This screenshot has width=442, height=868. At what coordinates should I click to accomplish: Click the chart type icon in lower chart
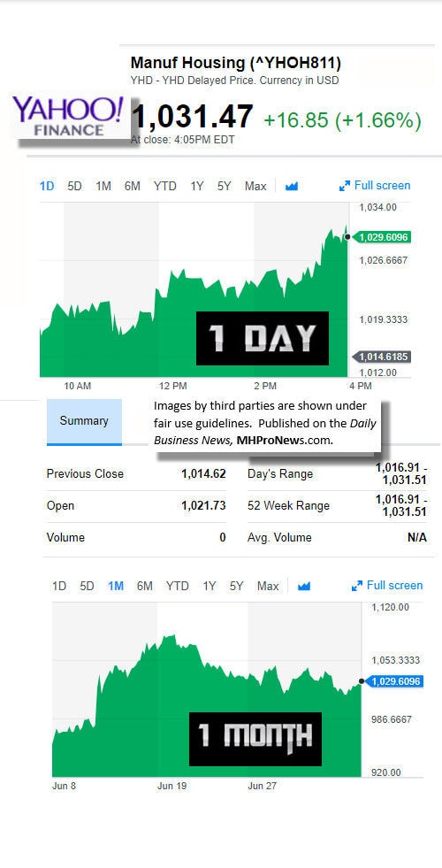click(304, 587)
